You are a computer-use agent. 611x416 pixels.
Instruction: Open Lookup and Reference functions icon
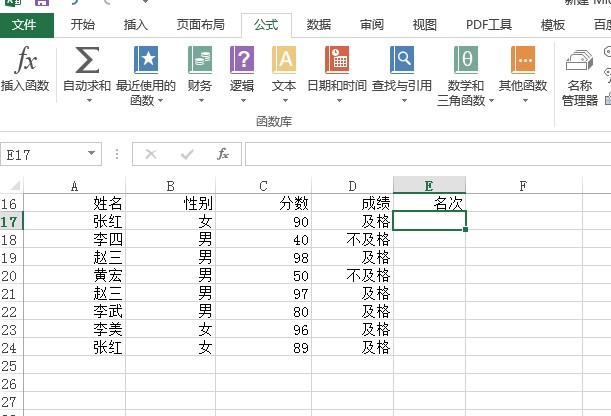(402, 60)
